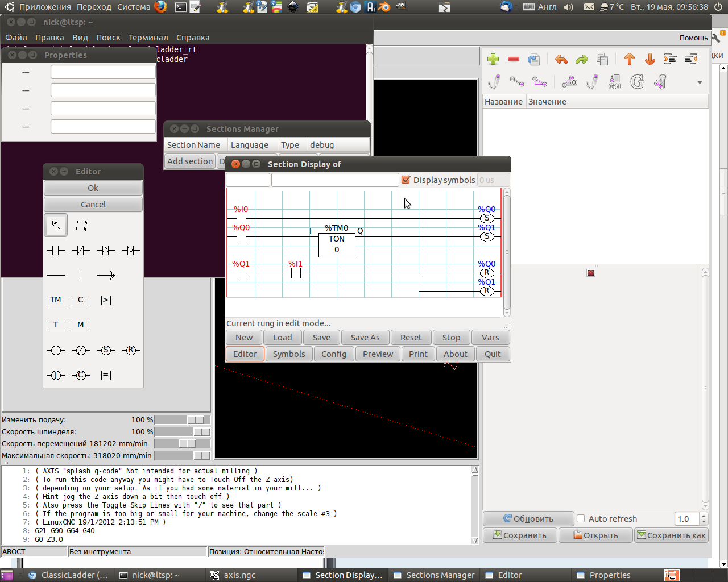Increase the 1.0 spinner value
Viewport: 728px width, 582px height.
[x=704, y=516]
